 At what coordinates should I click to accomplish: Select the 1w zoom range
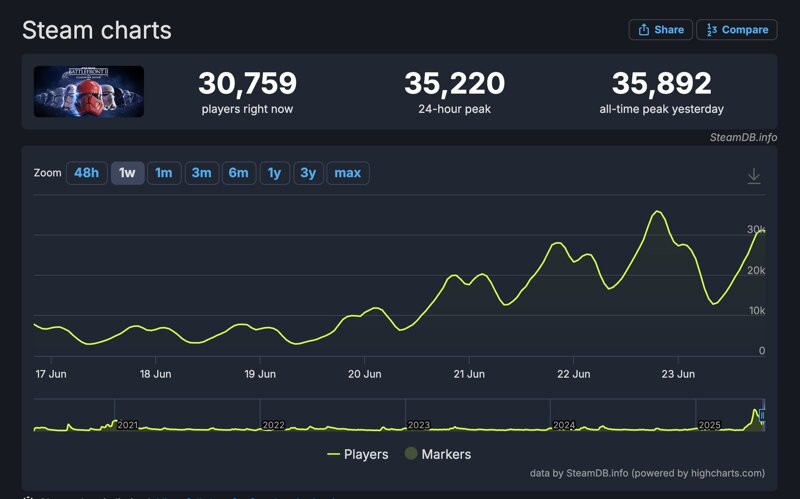click(128, 173)
